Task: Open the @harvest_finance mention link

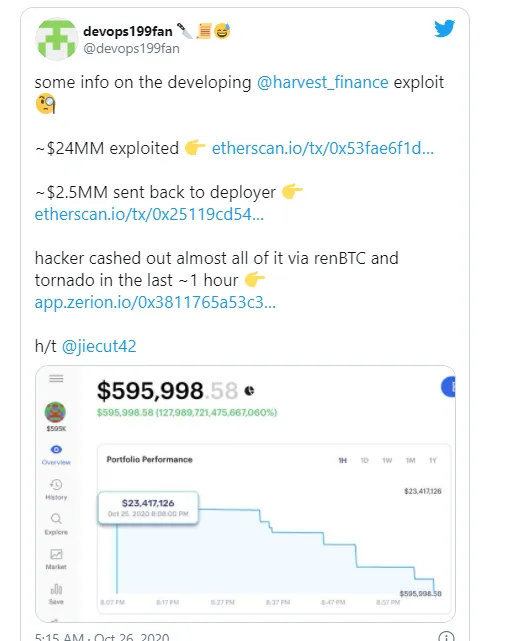Action: [x=322, y=82]
